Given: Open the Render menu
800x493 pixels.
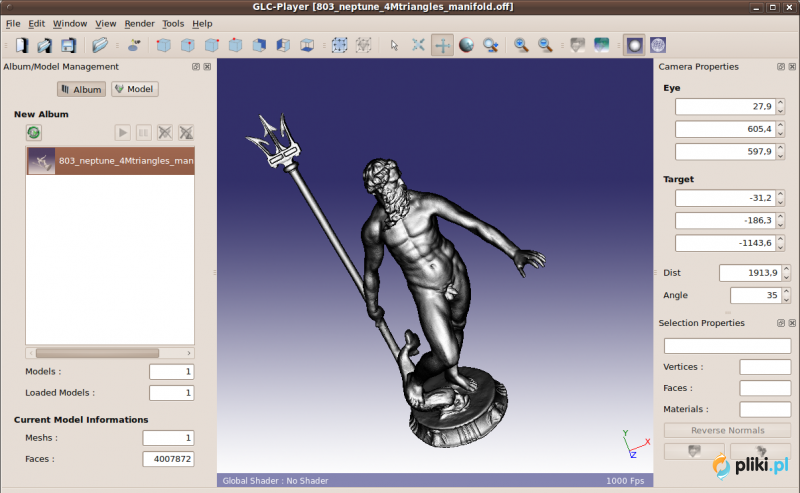Looking at the screenshot, I should click(x=139, y=23).
